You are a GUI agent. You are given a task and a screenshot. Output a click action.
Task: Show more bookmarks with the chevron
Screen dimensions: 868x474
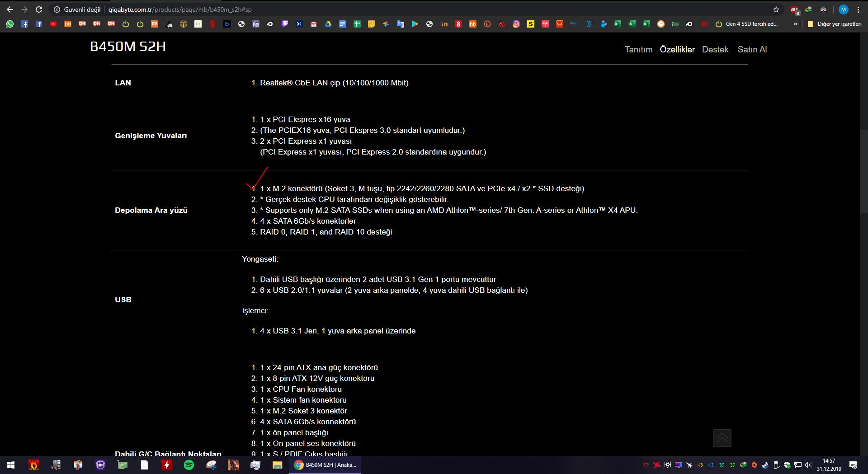[796, 24]
